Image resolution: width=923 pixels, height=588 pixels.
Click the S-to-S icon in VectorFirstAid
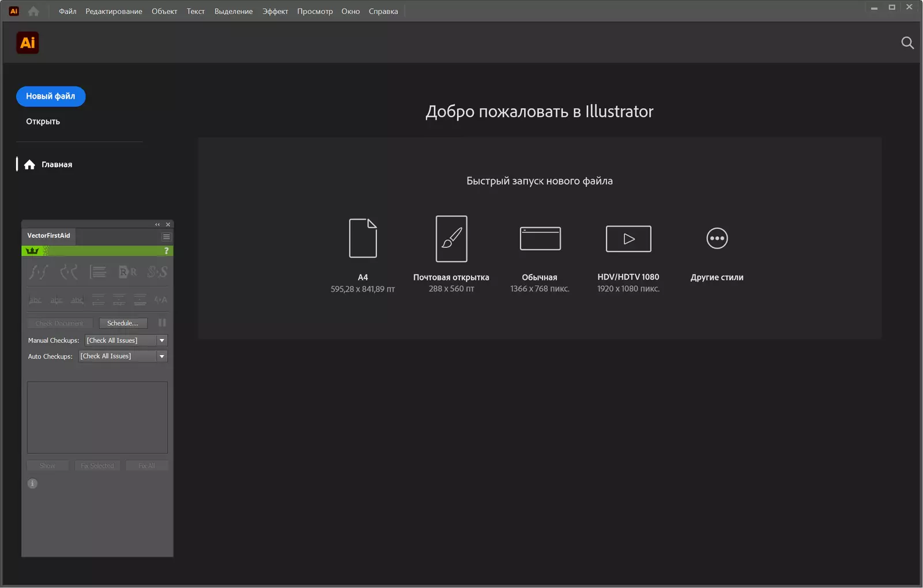[x=157, y=272]
